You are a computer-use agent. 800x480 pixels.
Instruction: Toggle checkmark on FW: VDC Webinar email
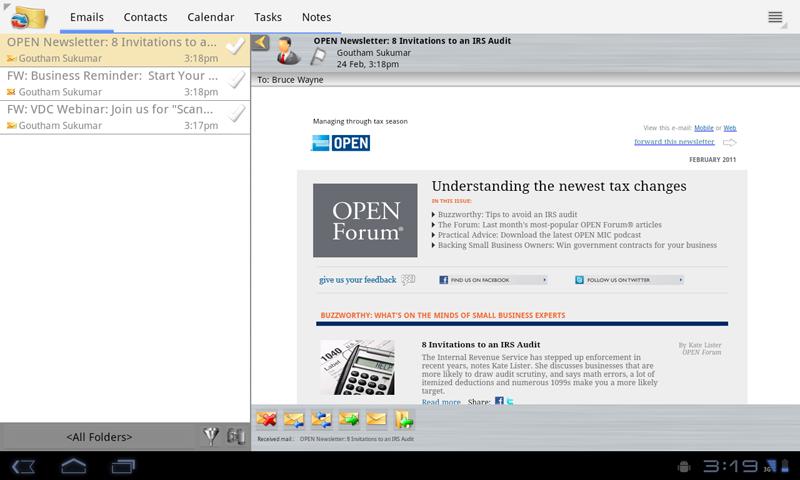point(235,114)
